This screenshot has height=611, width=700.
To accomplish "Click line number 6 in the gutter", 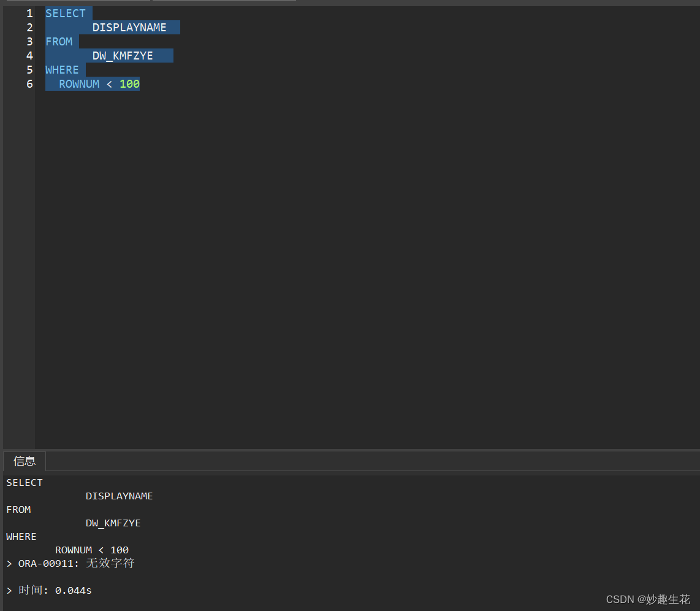I will point(29,83).
